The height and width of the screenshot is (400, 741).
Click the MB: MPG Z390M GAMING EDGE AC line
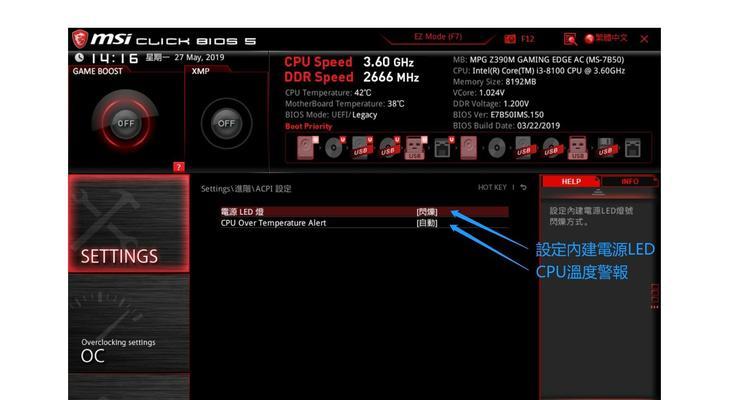tap(538, 60)
